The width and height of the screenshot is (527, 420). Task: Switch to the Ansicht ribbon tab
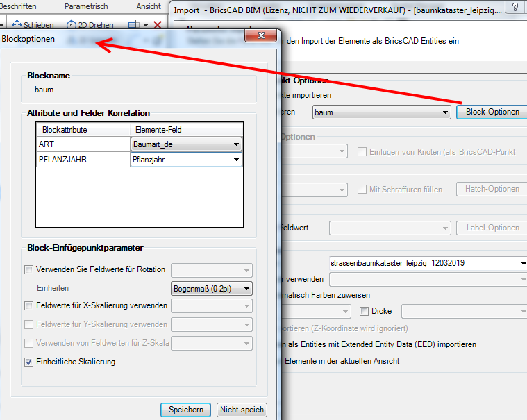149,6
